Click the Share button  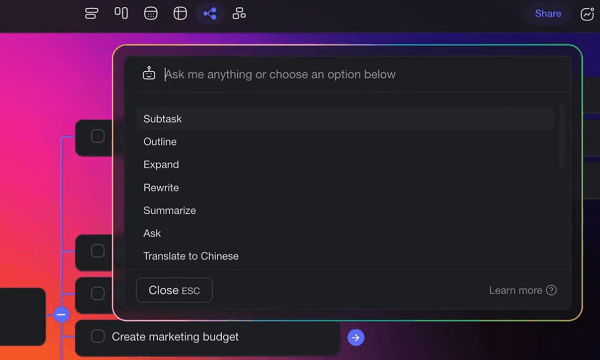click(548, 14)
